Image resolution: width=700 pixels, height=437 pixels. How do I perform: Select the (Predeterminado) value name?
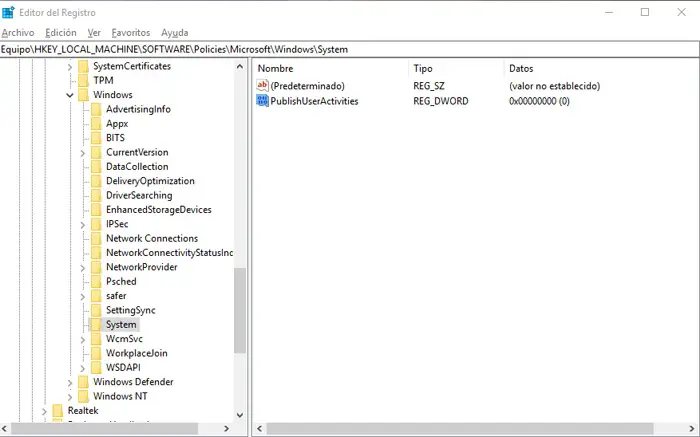click(x=308, y=86)
